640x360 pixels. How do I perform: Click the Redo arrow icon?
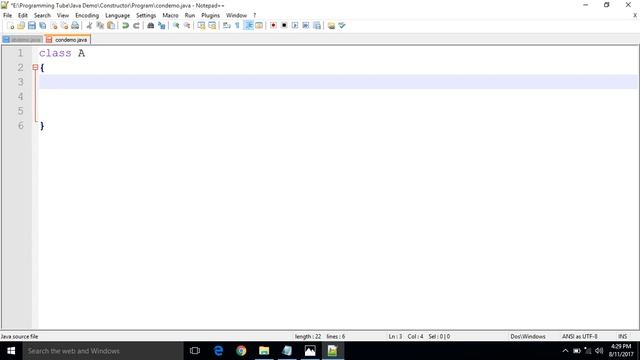(x=136, y=26)
